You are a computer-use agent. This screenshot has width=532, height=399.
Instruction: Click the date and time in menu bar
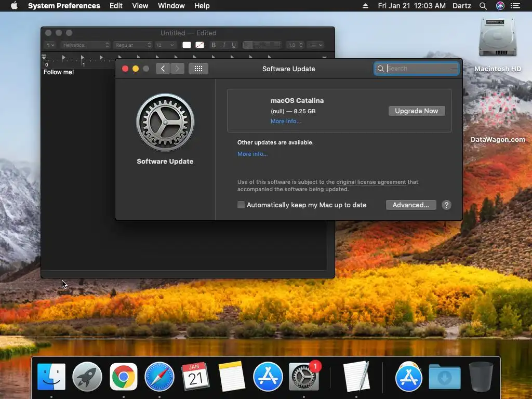coord(411,6)
